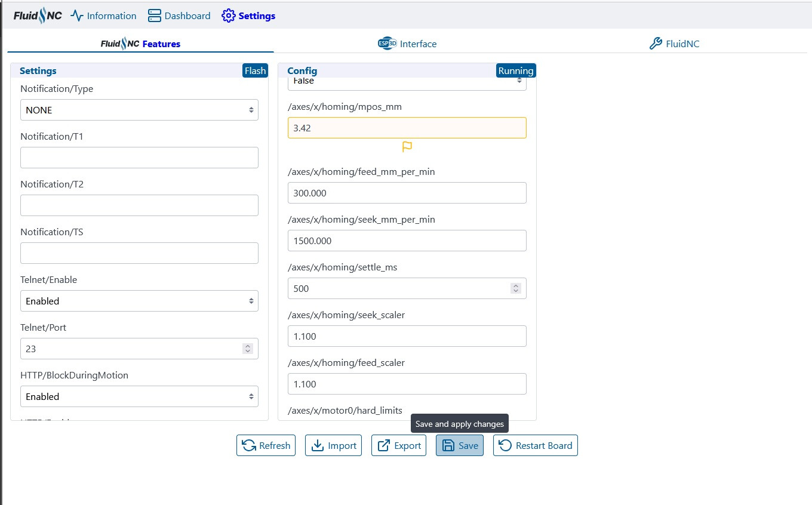Viewport: 812px width, 505px height.
Task: Click the Import settings button
Action: click(333, 445)
